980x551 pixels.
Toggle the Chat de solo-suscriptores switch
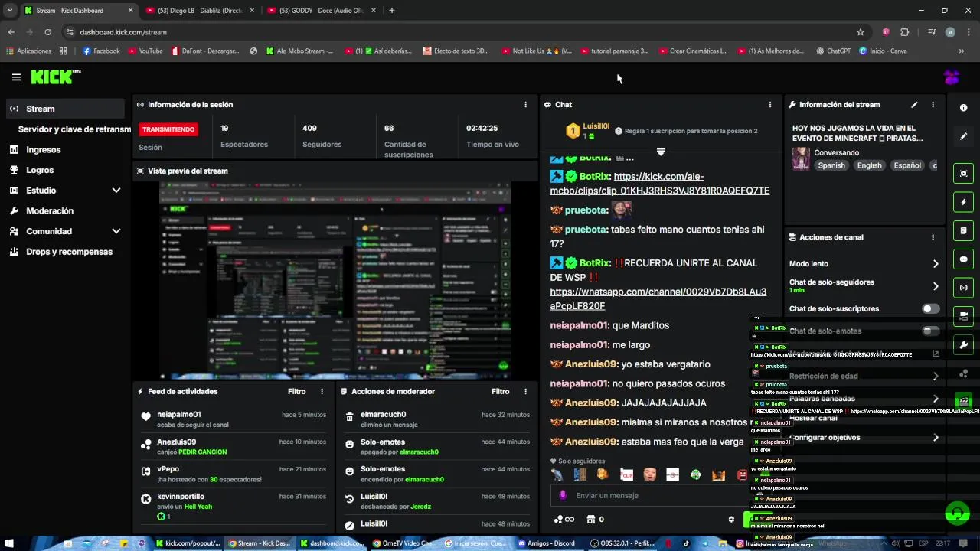pos(930,309)
